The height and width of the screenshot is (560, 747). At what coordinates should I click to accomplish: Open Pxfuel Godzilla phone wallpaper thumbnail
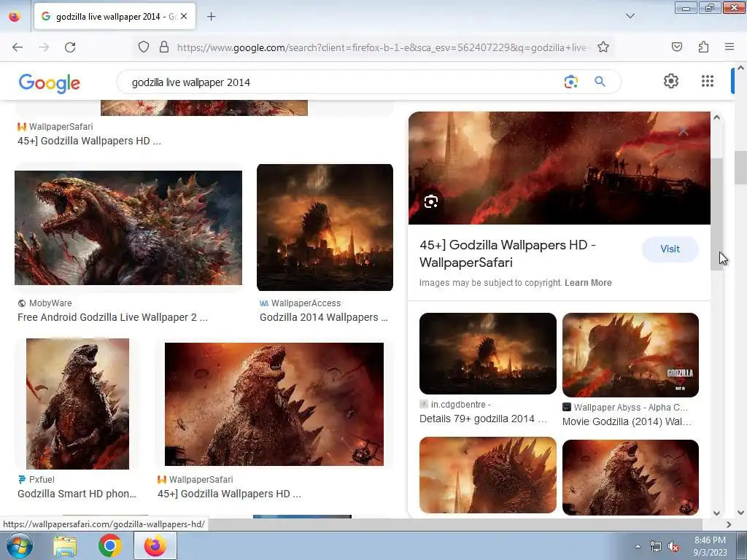[x=77, y=404]
